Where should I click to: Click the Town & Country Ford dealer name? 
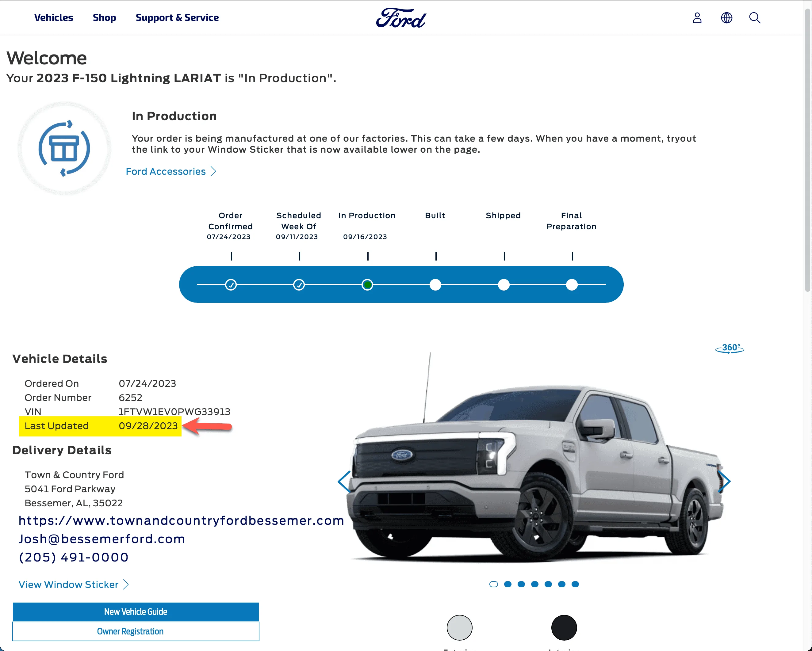74,475
